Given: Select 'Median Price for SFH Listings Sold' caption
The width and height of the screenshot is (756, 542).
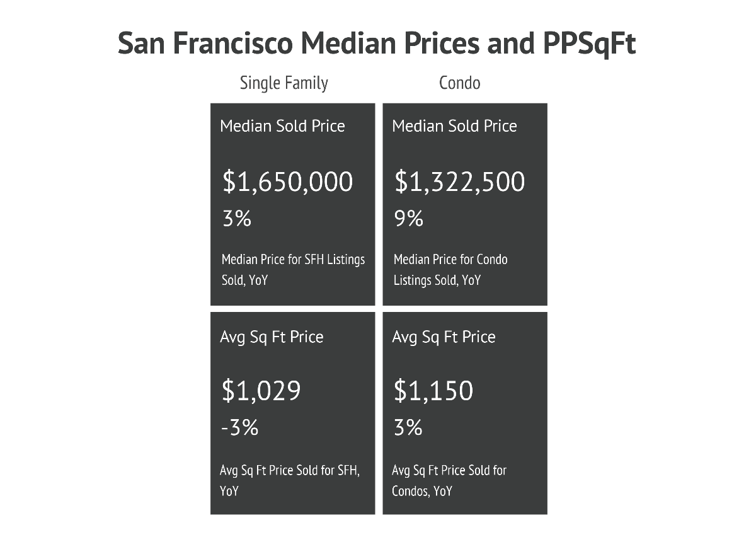Looking at the screenshot, I should [x=294, y=269].
